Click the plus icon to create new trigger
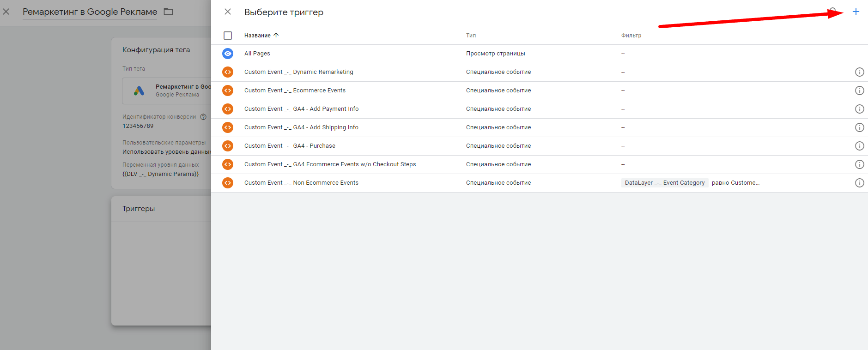Image resolution: width=868 pixels, height=350 pixels. [x=856, y=12]
